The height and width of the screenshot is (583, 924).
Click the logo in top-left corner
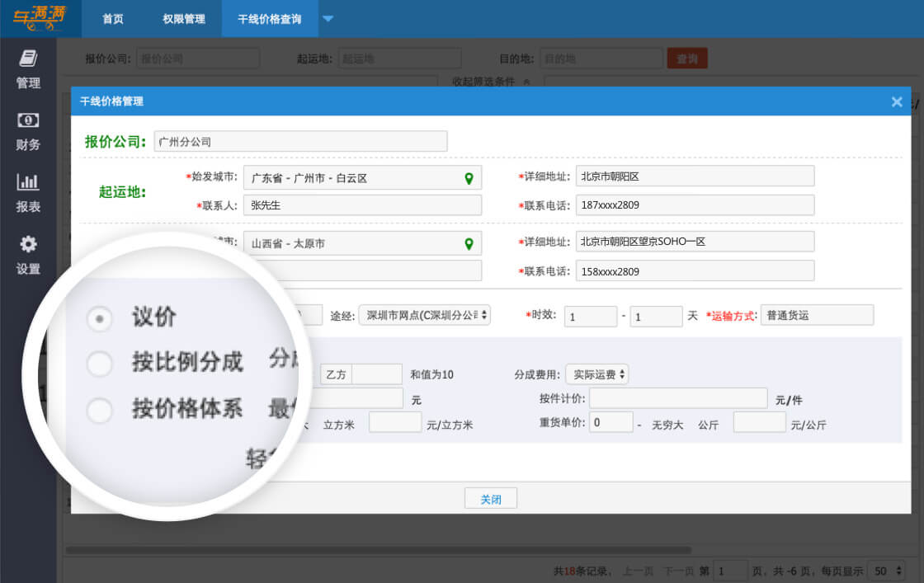[40, 18]
